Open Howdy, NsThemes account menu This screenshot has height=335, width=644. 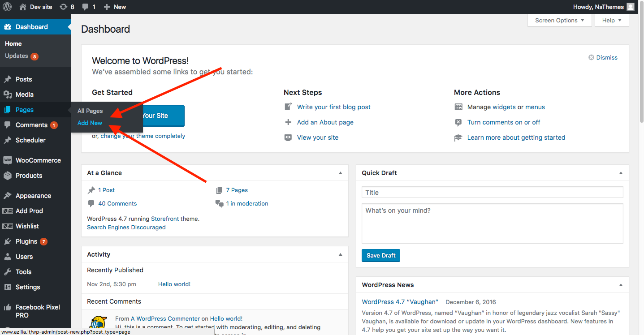tap(604, 7)
